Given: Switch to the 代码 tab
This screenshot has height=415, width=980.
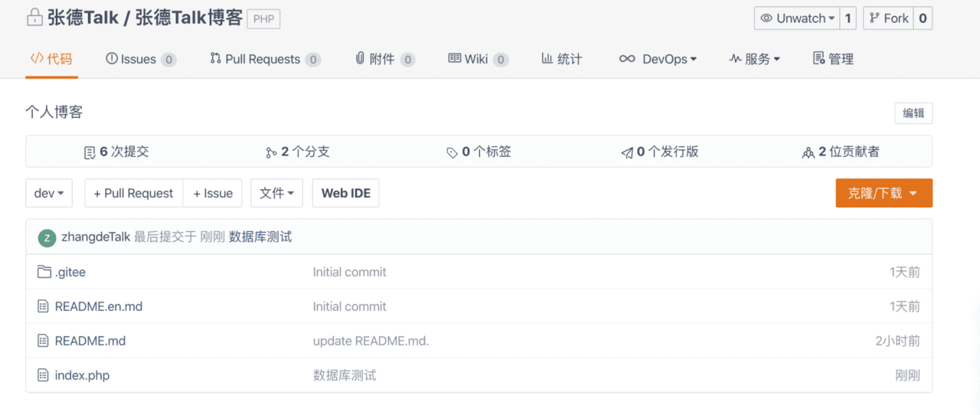Looking at the screenshot, I should tap(51, 59).
